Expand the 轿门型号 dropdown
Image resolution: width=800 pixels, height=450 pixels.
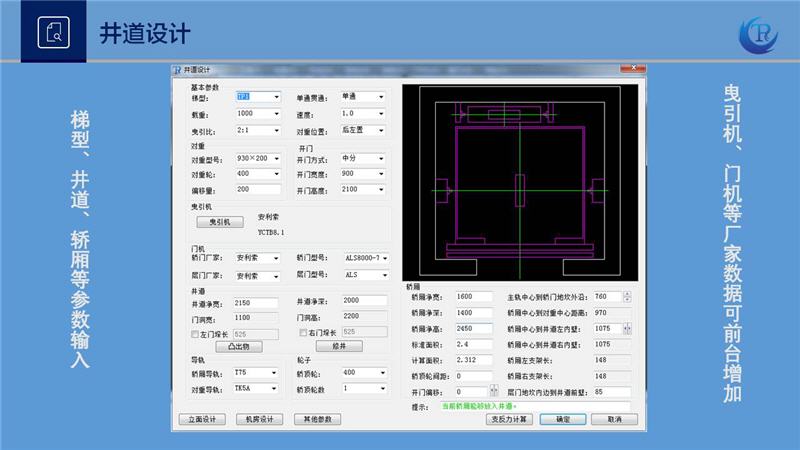[366, 258]
